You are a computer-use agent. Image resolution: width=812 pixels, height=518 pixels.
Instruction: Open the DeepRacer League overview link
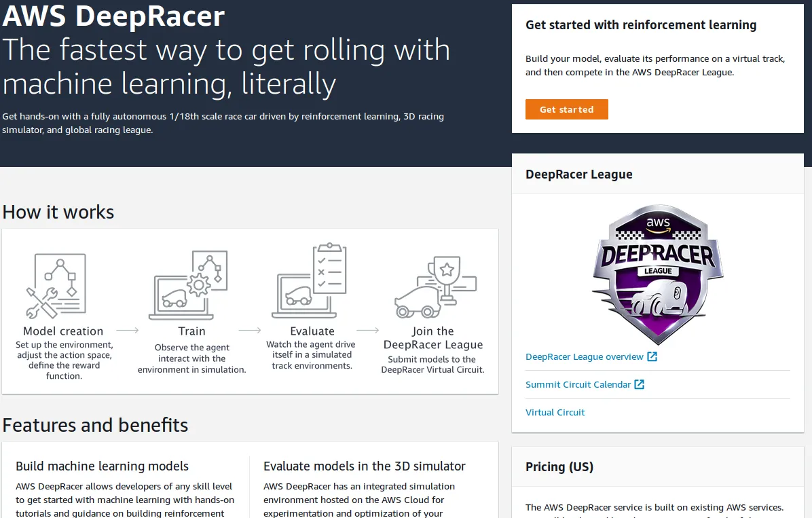point(584,357)
